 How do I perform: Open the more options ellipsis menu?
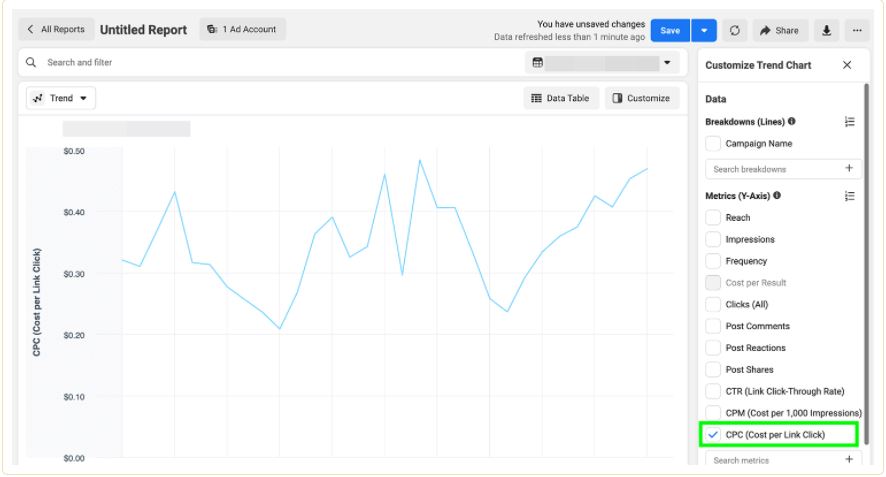(856, 30)
